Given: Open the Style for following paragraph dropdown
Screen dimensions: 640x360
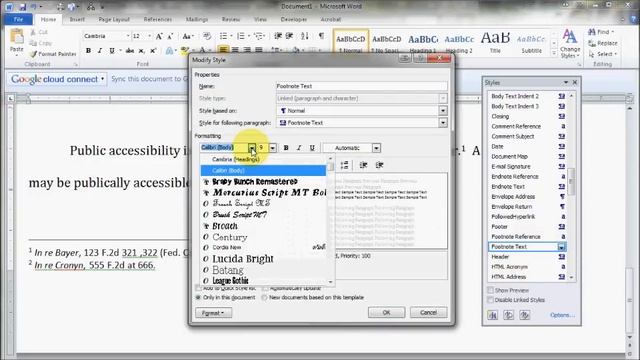Looking at the screenshot, I should (x=443, y=122).
